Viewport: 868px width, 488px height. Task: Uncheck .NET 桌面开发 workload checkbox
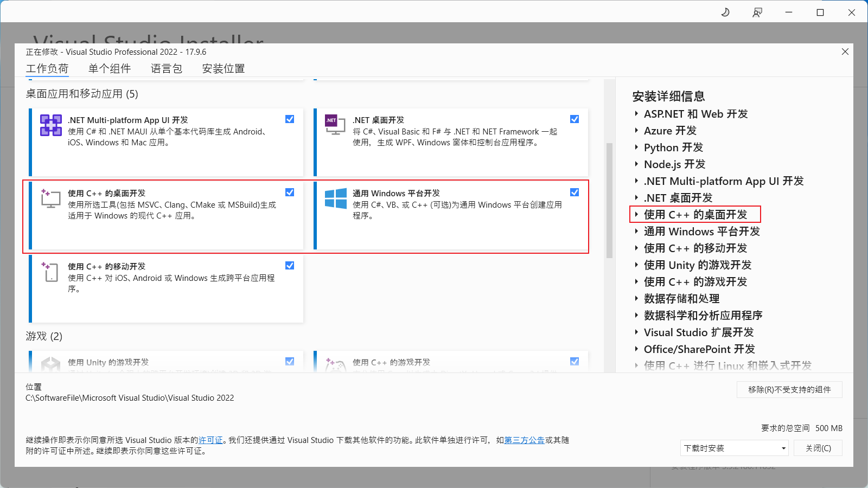click(575, 119)
